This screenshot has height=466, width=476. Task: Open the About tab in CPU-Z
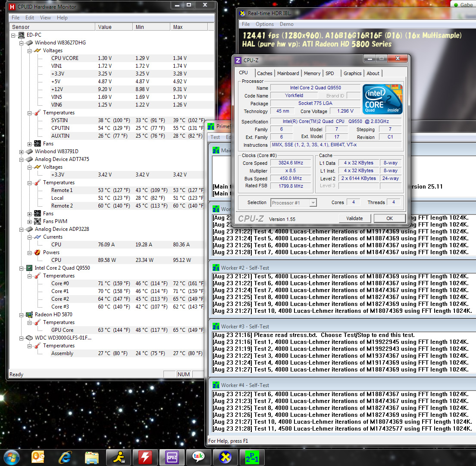(x=373, y=73)
